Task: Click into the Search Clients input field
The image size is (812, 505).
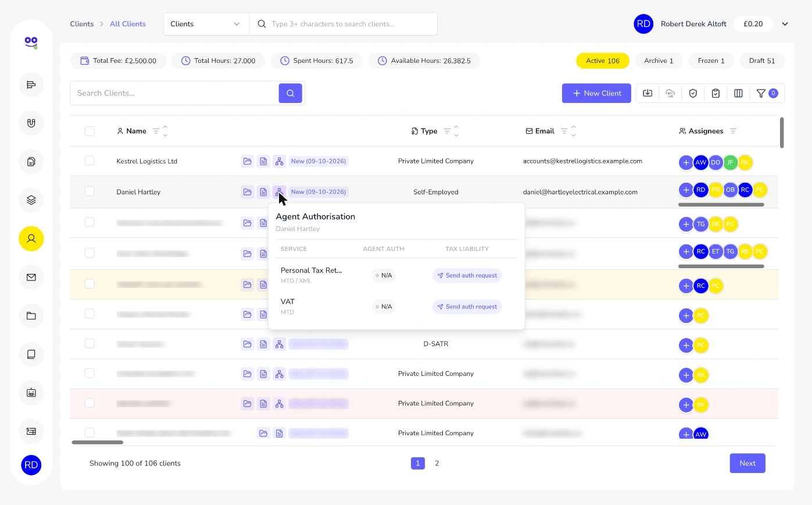Action: click(x=174, y=93)
